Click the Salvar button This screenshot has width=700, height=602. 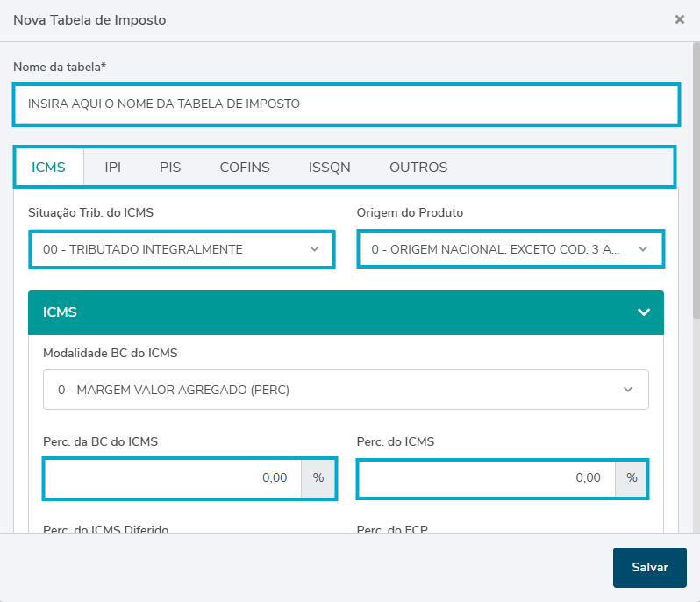click(649, 567)
